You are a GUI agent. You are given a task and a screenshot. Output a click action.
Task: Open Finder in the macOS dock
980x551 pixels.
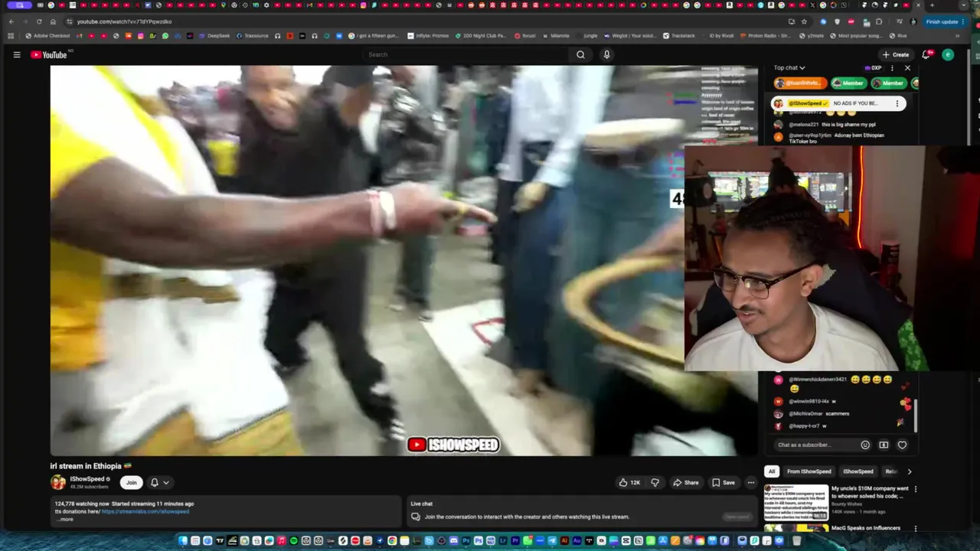click(183, 541)
